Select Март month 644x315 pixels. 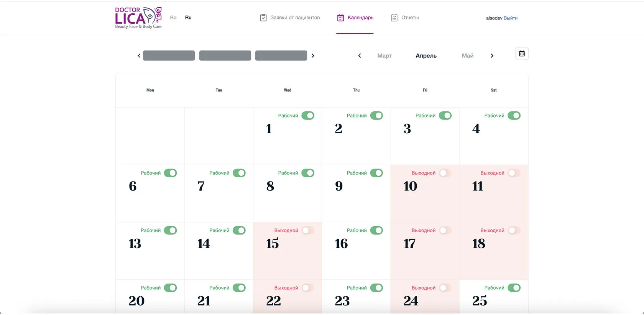coord(384,56)
